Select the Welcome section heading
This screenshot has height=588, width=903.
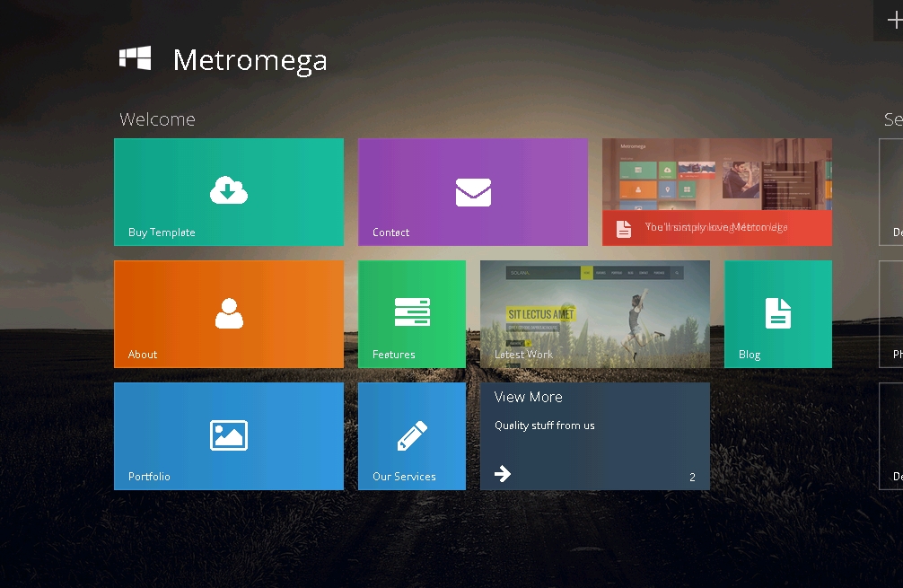pos(157,119)
